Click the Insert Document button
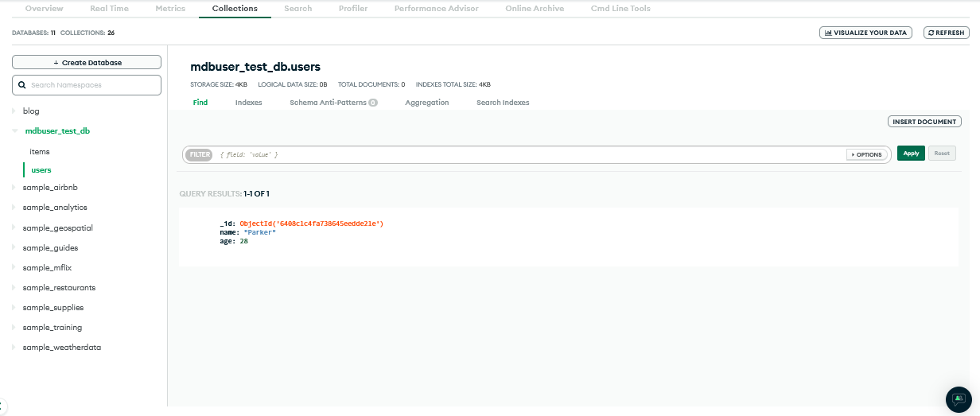Image resolution: width=980 pixels, height=416 pixels. (x=924, y=122)
